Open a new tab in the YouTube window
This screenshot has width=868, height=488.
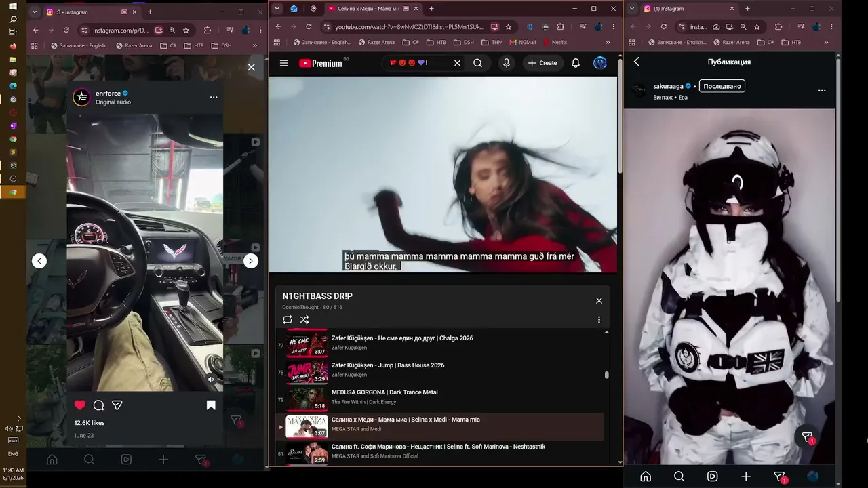coord(431,9)
